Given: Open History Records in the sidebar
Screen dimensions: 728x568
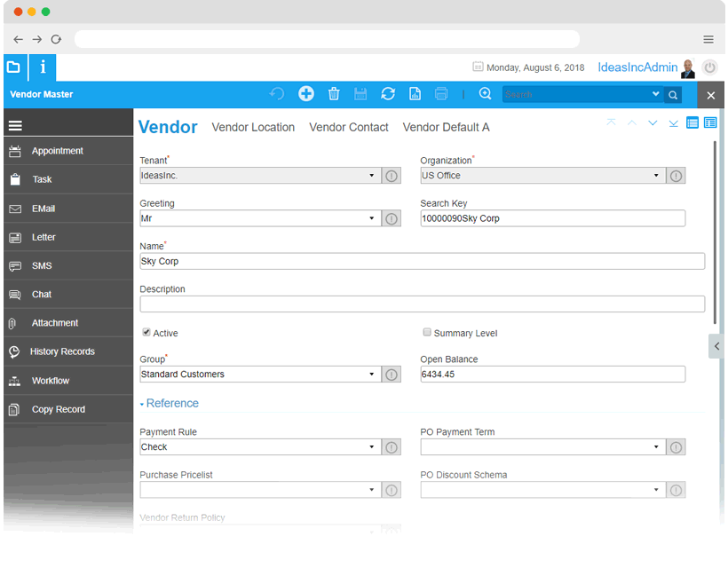Looking at the screenshot, I should (x=62, y=351).
